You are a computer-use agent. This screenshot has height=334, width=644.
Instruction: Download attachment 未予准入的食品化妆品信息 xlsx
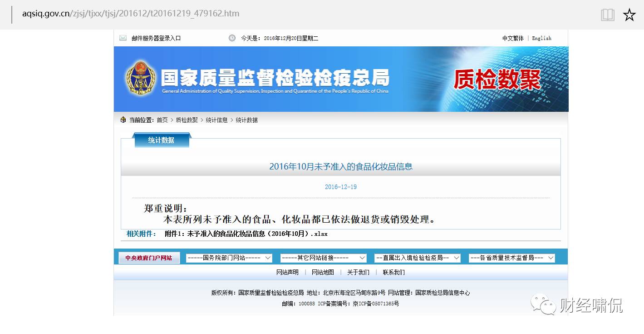coord(246,234)
